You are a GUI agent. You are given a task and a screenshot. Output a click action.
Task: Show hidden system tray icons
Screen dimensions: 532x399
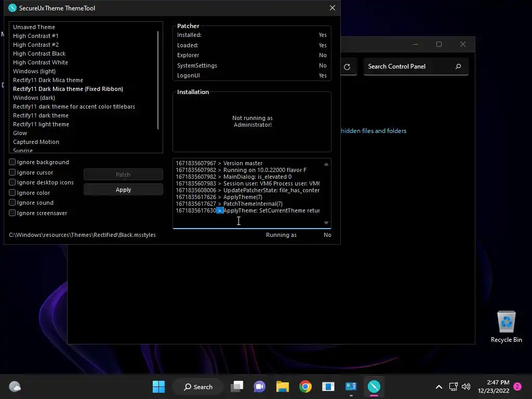[438, 387]
